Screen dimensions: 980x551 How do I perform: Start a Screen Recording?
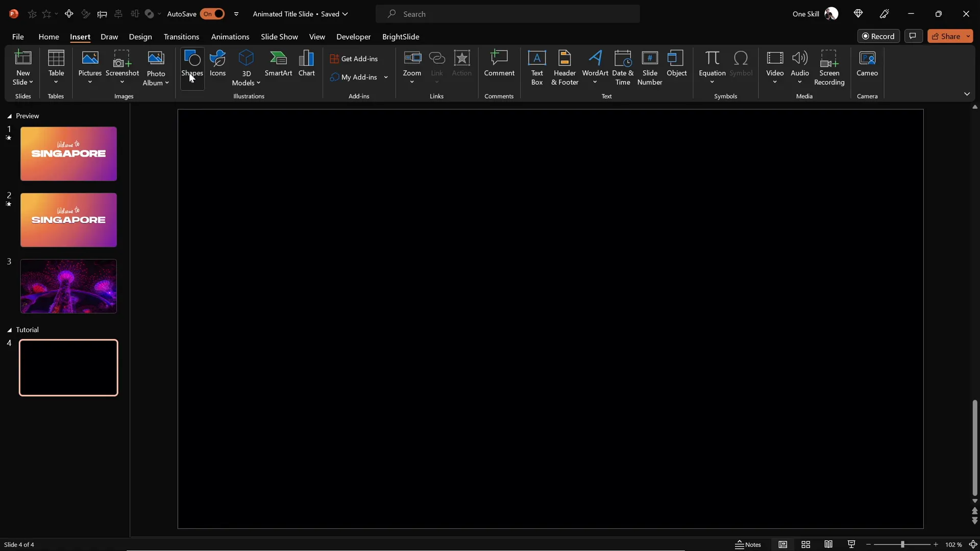point(829,66)
